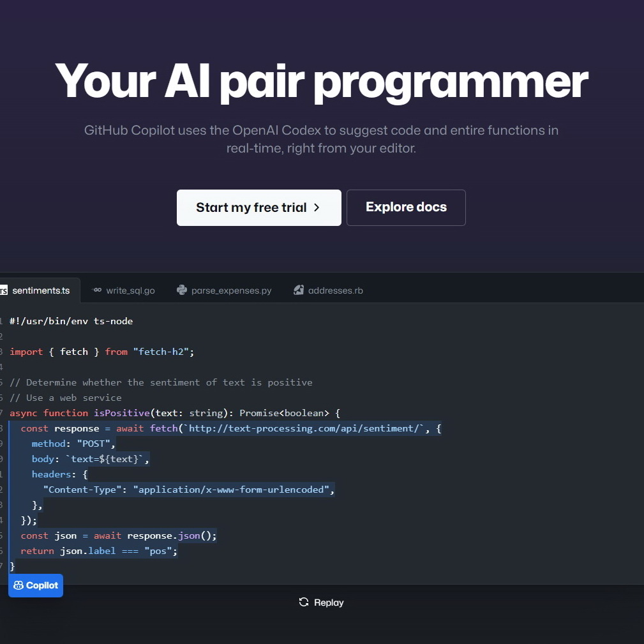This screenshot has height=644, width=644.
Task: Click the import fetch from "fetch-h2" line
Action: coord(102,352)
